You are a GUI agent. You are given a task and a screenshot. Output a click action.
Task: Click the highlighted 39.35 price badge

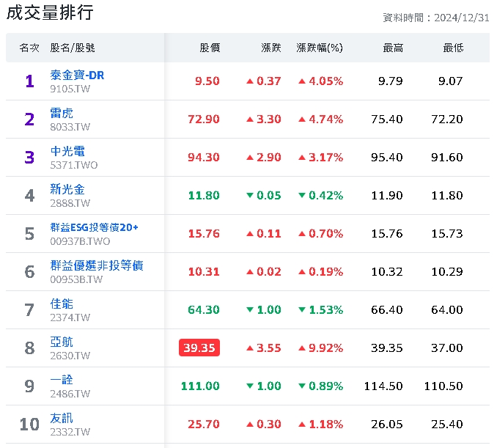199,348
